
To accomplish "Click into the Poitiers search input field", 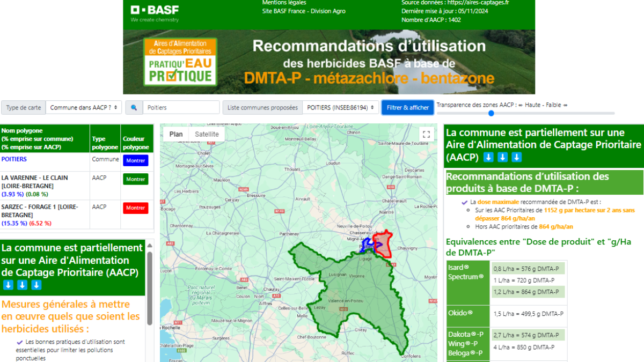I will click(181, 107).
